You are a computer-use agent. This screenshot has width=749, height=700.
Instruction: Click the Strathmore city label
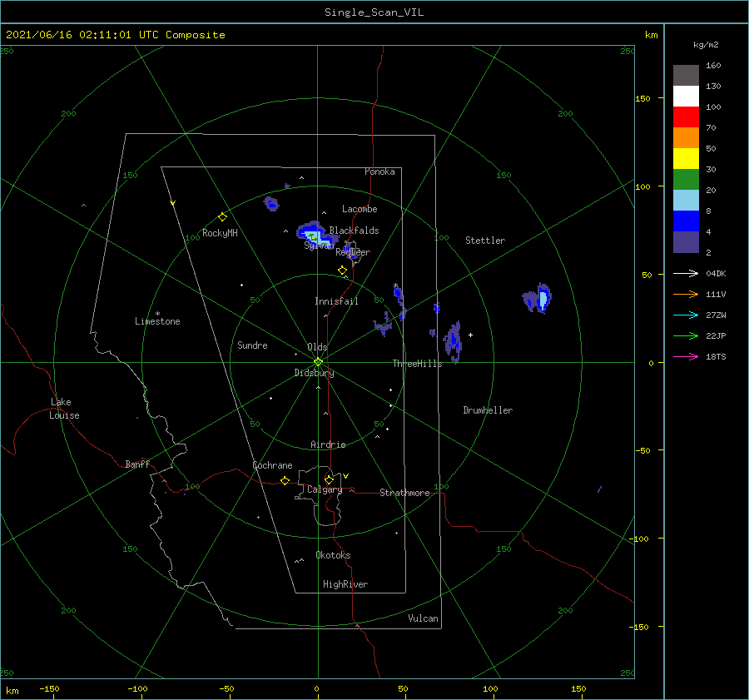click(x=404, y=493)
